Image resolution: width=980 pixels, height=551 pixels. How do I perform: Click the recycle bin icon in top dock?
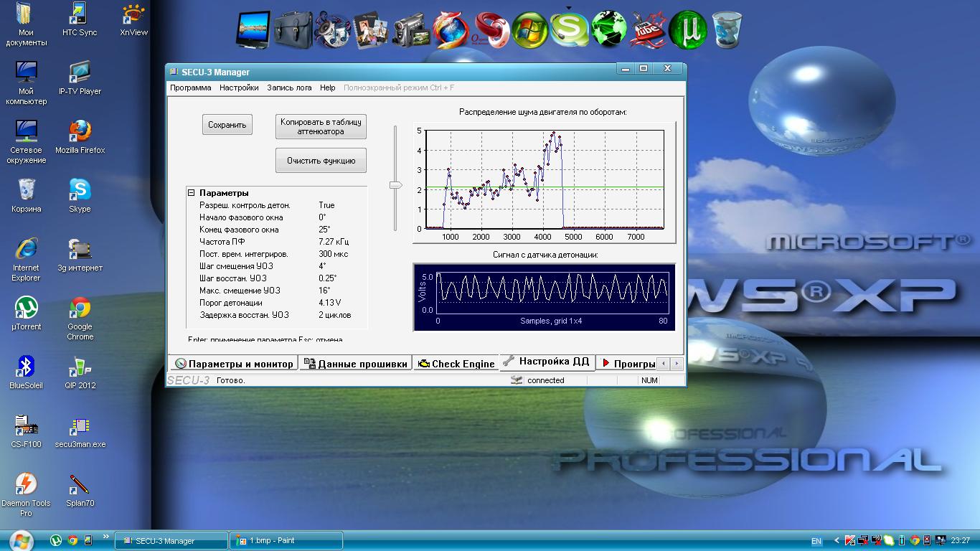tap(725, 30)
